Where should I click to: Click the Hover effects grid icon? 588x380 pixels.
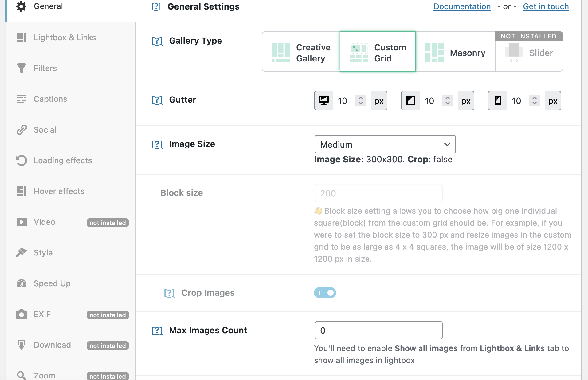(21, 191)
